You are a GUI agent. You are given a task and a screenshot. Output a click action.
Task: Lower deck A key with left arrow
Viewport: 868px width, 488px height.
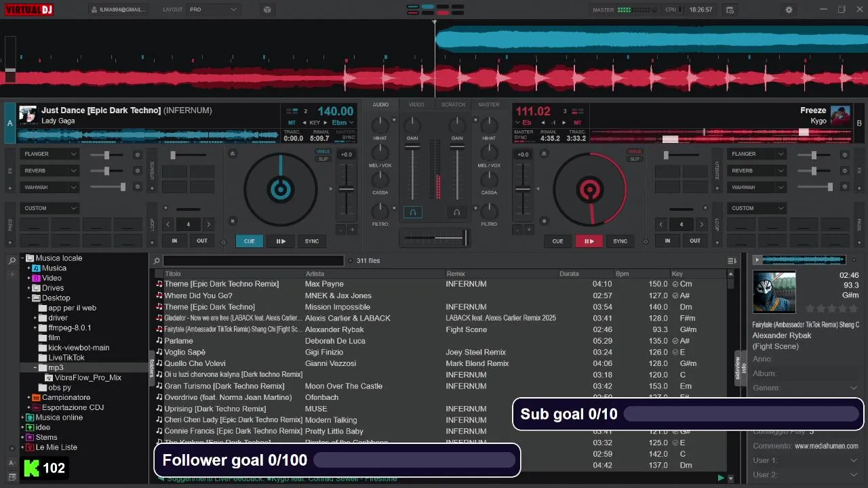[x=304, y=123]
